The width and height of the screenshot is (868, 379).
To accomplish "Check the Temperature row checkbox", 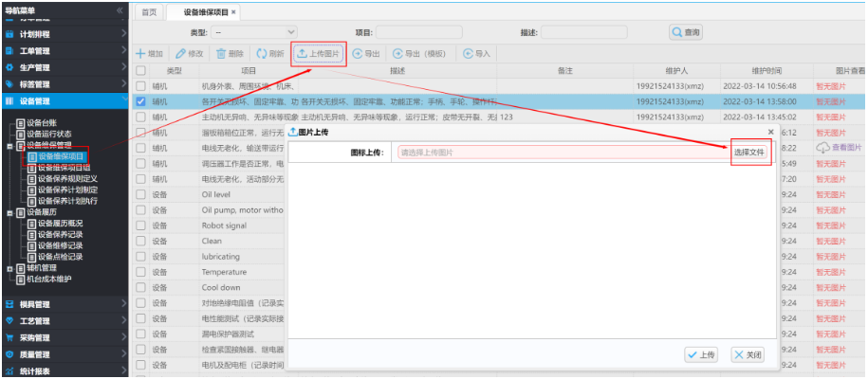I will point(141,272).
